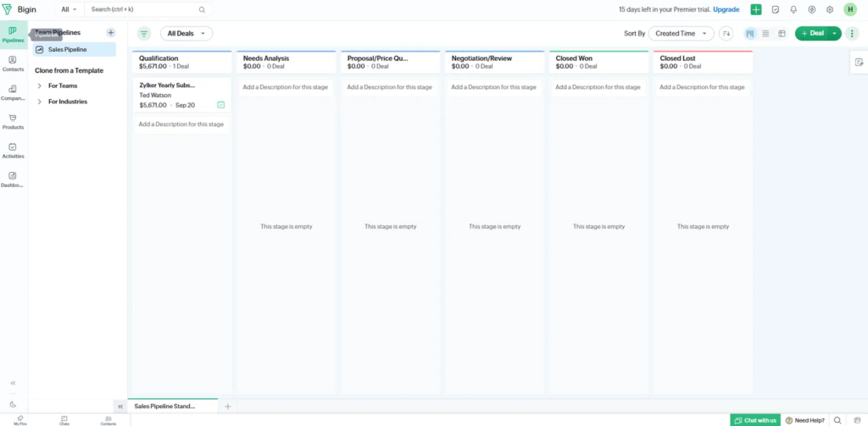Switch to the list view

(x=765, y=33)
